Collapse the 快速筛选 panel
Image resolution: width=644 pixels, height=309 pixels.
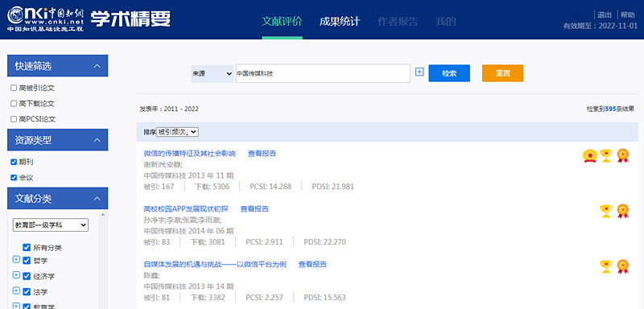(x=97, y=66)
